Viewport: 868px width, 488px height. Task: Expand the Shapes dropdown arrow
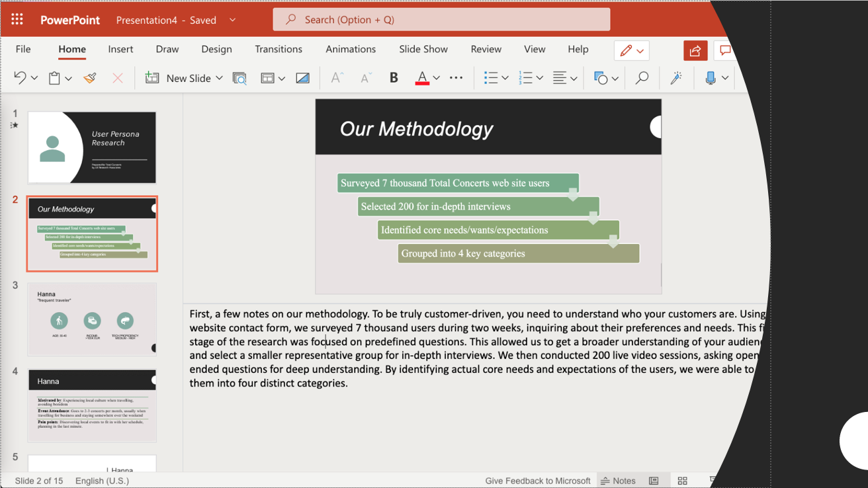click(615, 78)
